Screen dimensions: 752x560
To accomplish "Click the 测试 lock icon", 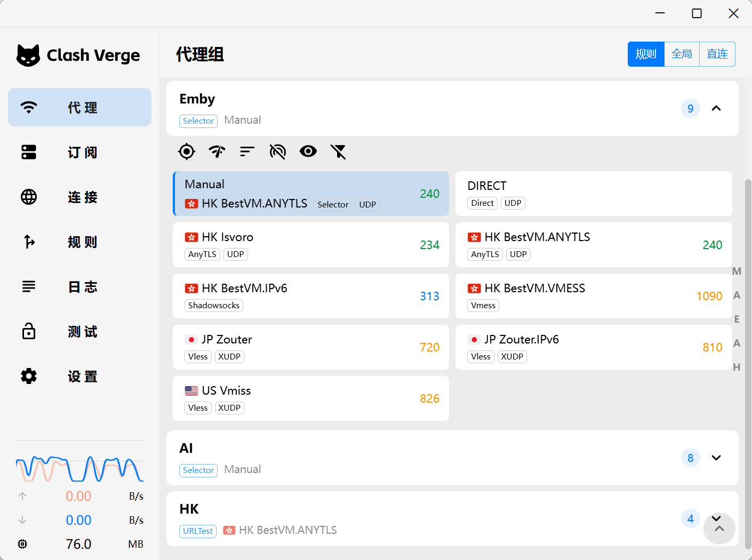I will click(x=29, y=331).
